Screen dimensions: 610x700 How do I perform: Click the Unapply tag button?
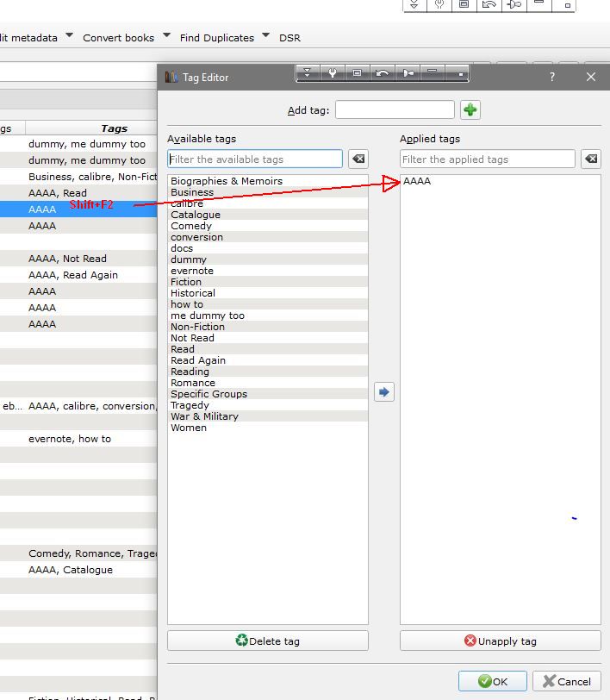click(x=501, y=641)
